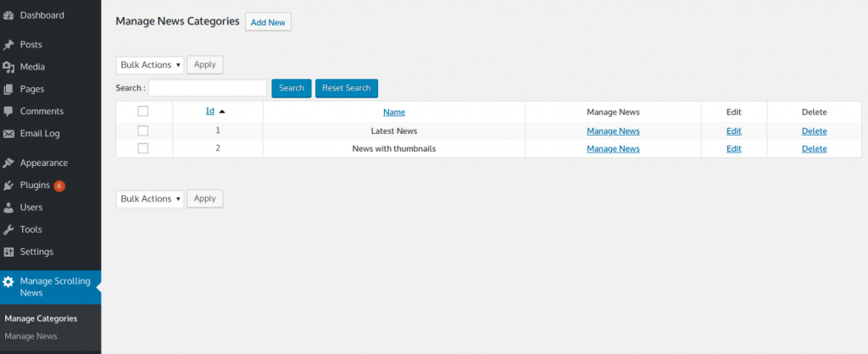
Task: Click the Users person icon
Action: [x=8, y=207]
